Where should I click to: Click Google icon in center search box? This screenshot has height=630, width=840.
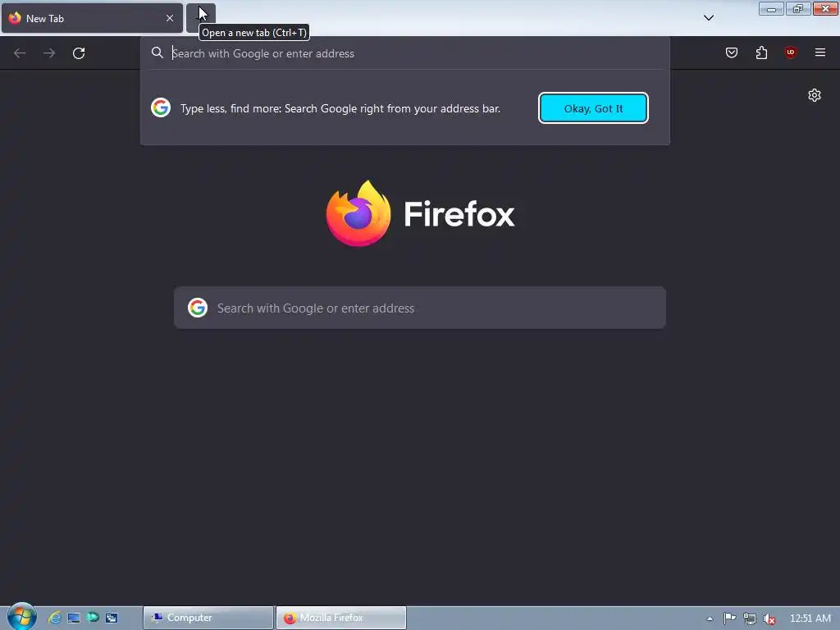tap(198, 308)
